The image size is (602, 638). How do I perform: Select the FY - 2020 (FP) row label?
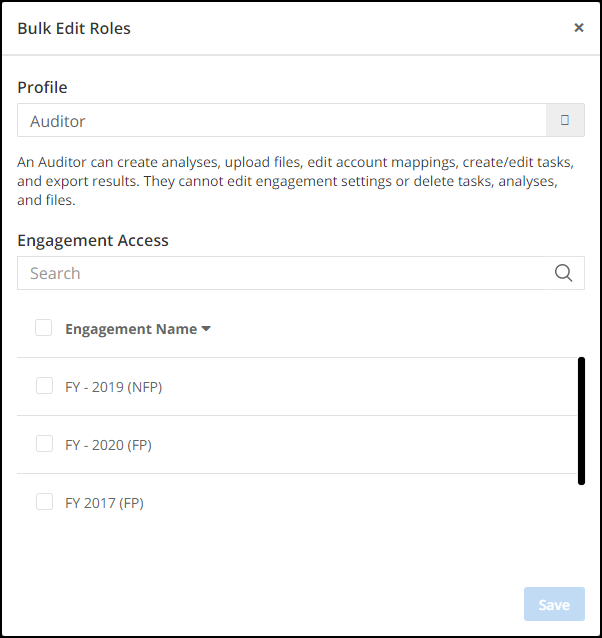108,445
